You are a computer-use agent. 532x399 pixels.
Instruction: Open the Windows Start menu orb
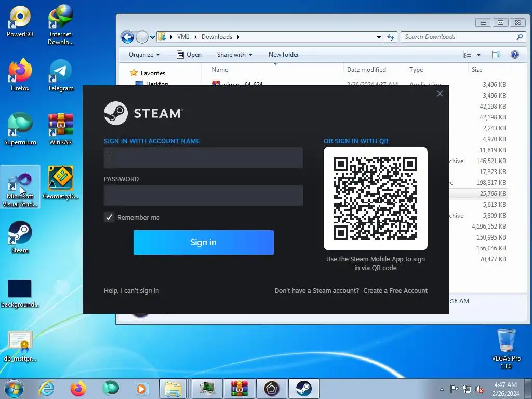click(x=14, y=389)
